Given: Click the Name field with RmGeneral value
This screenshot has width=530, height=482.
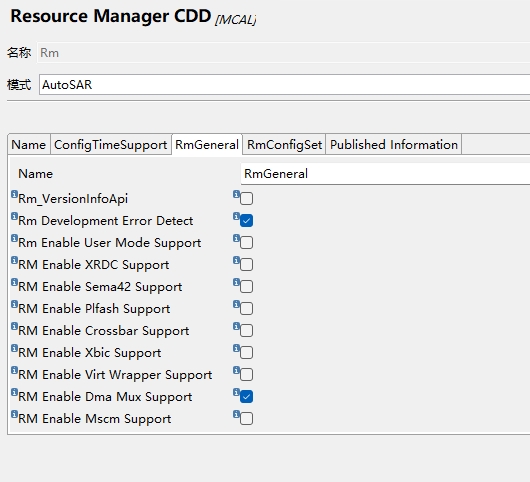Looking at the screenshot, I should point(385,174).
